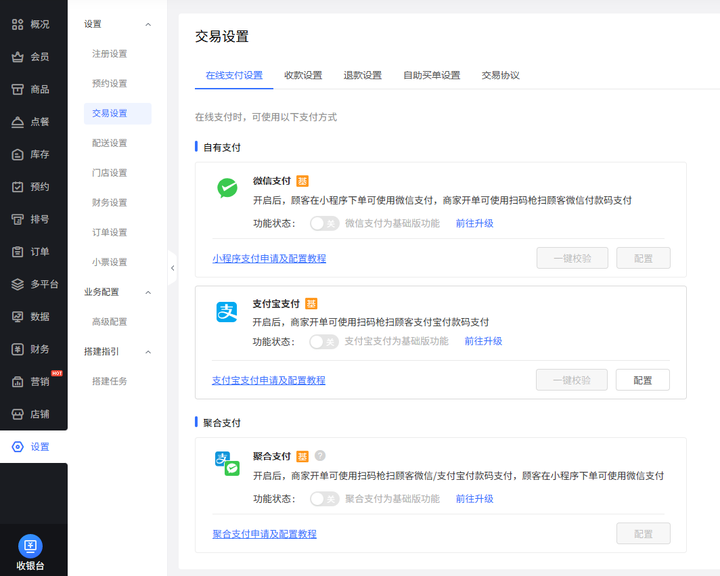This screenshot has width=720, height=576.
Task: Open 配送设置 in settings menu
Action: [x=109, y=143]
